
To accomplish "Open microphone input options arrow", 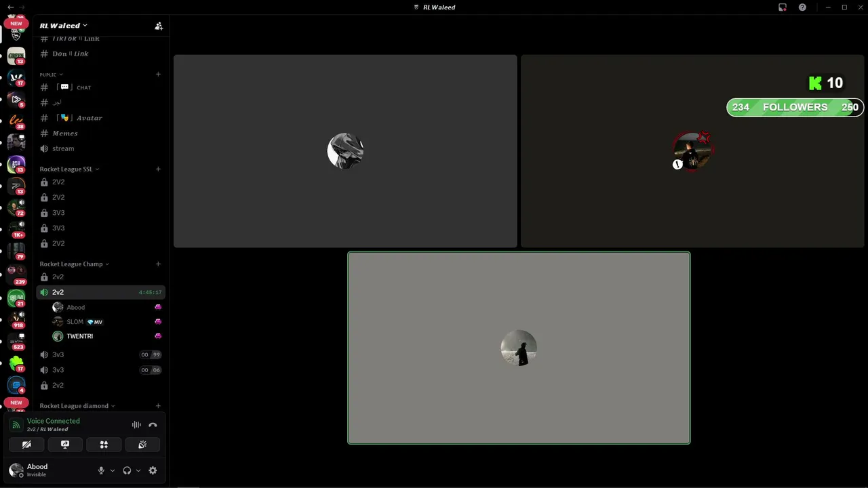I will click(x=113, y=470).
